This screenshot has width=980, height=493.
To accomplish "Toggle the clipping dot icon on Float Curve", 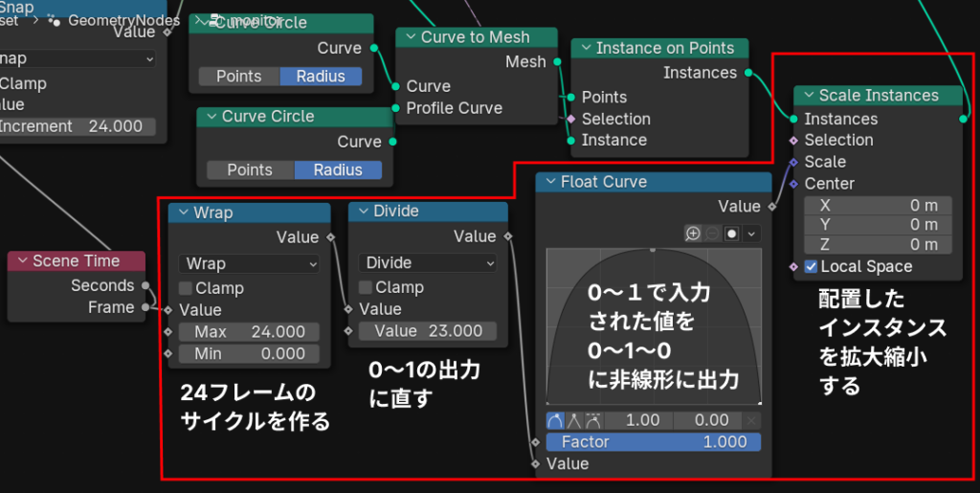I will coord(731,234).
